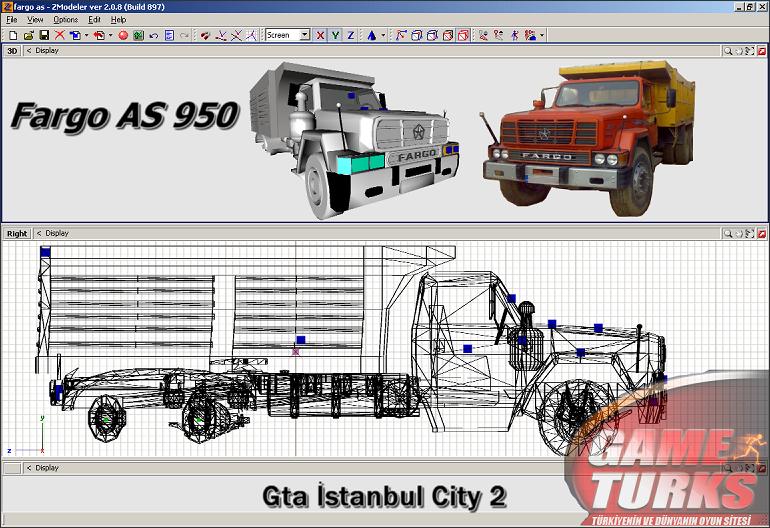Click the blue cone pivot helper icon

pos(372,35)
